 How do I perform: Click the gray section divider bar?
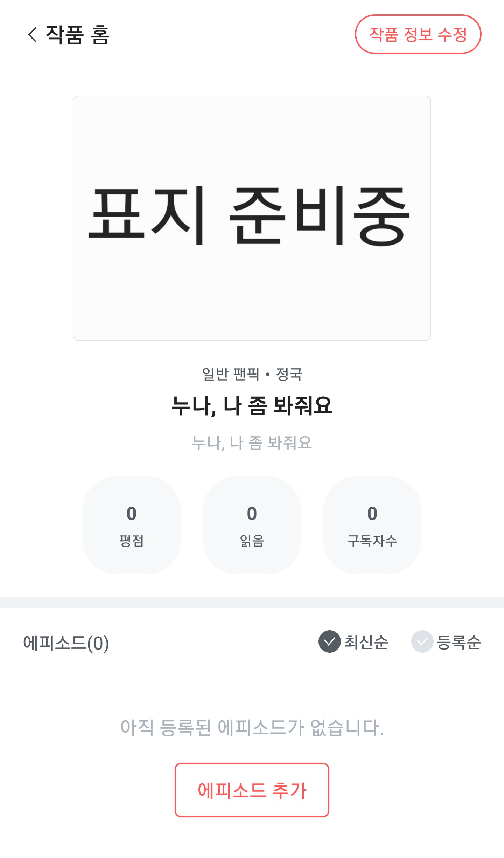tap(252, 602)
